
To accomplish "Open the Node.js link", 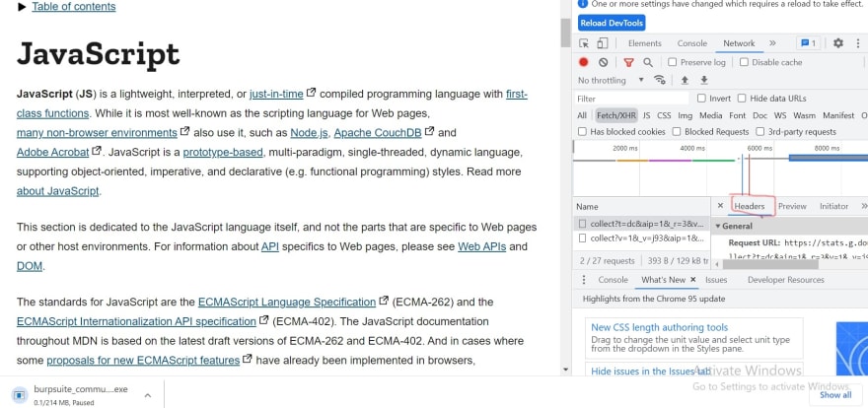I will 310,133.
